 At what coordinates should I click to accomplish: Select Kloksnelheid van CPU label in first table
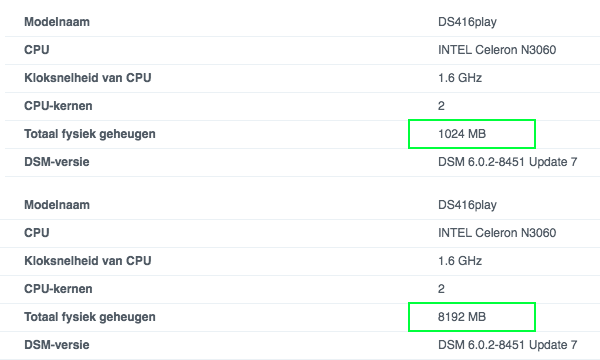click(88, 78)
